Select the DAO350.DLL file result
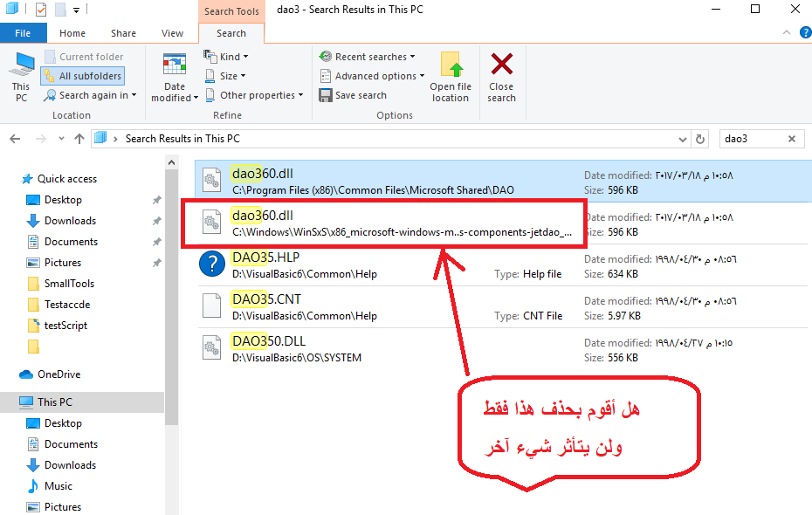This screenshot has height=515, width=812. coord(504,349)
